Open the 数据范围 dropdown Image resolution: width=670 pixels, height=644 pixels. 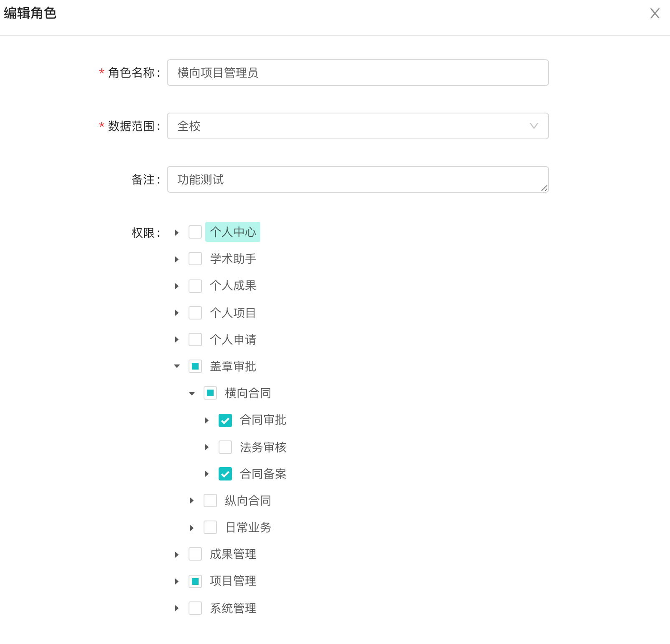pyautogui.click(x=358, y=126)
